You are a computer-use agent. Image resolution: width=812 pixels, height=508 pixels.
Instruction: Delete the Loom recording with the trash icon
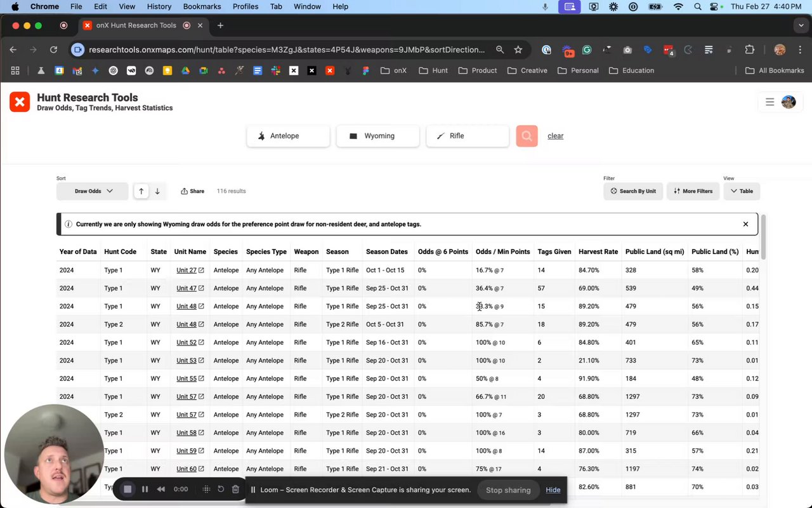235,489
